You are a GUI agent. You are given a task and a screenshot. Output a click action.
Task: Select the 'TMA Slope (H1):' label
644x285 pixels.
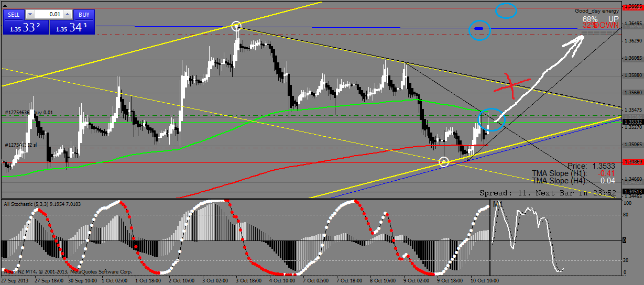tap(560, 173)
